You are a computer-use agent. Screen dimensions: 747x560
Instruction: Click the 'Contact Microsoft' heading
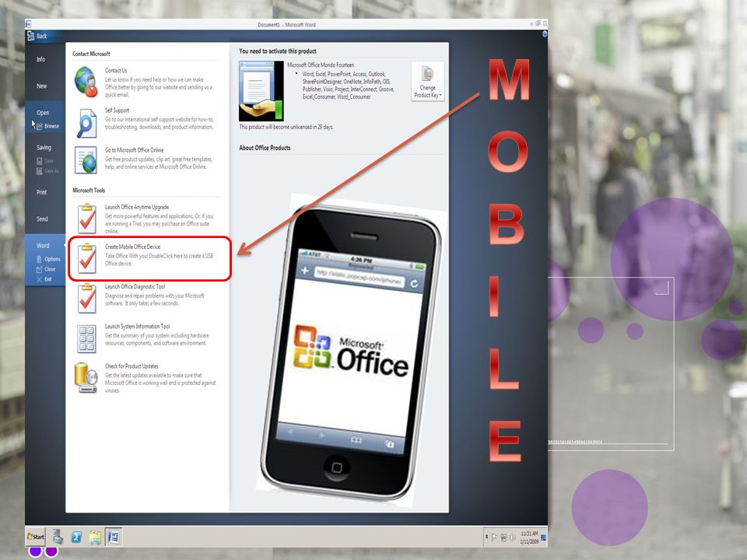click(91, 54)
